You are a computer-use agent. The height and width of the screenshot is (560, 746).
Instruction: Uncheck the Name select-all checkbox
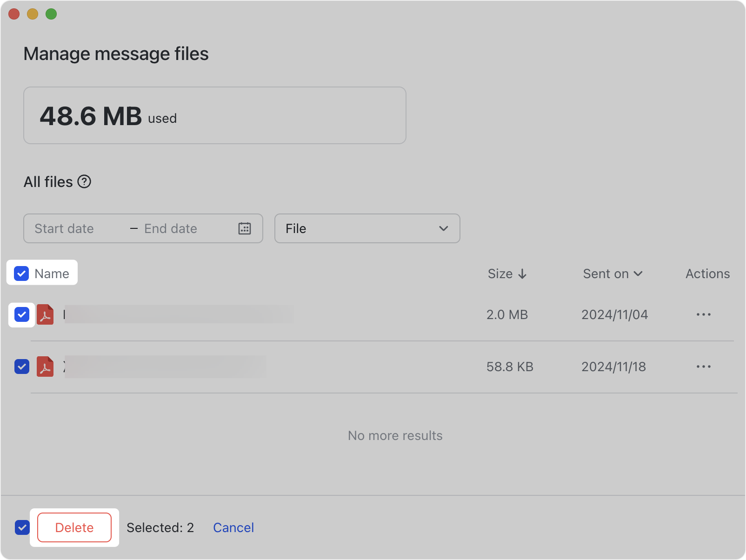[21, 273]
